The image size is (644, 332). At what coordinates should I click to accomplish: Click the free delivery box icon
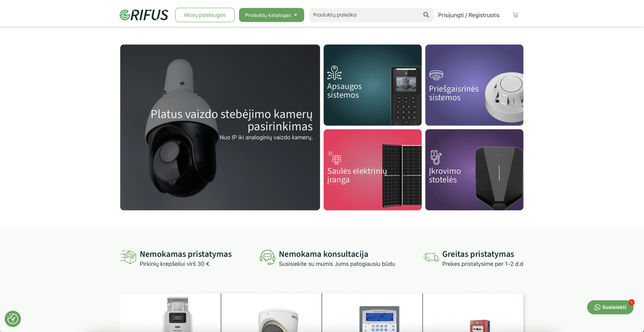(128, 257)
